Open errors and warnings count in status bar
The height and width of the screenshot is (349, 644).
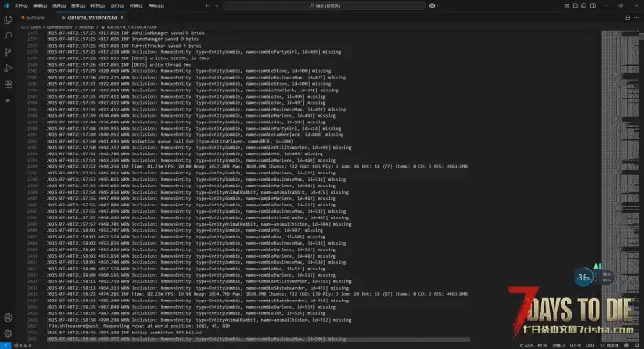point(23,345)
